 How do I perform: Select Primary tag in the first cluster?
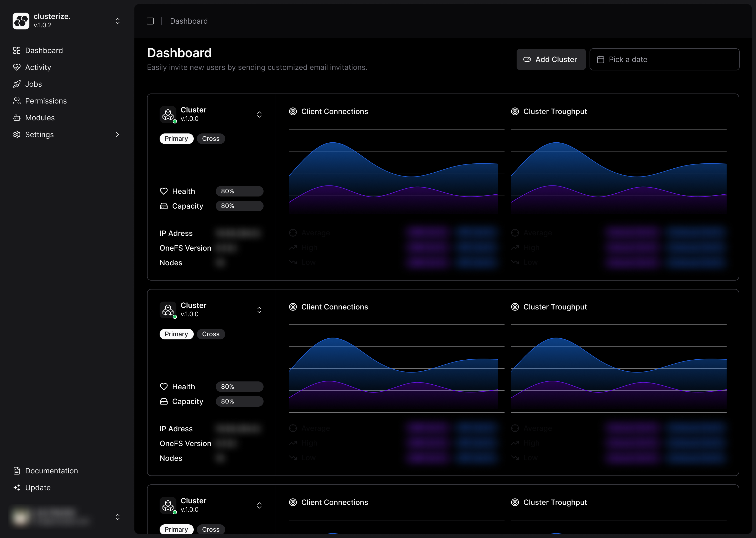tap(176, 138)
